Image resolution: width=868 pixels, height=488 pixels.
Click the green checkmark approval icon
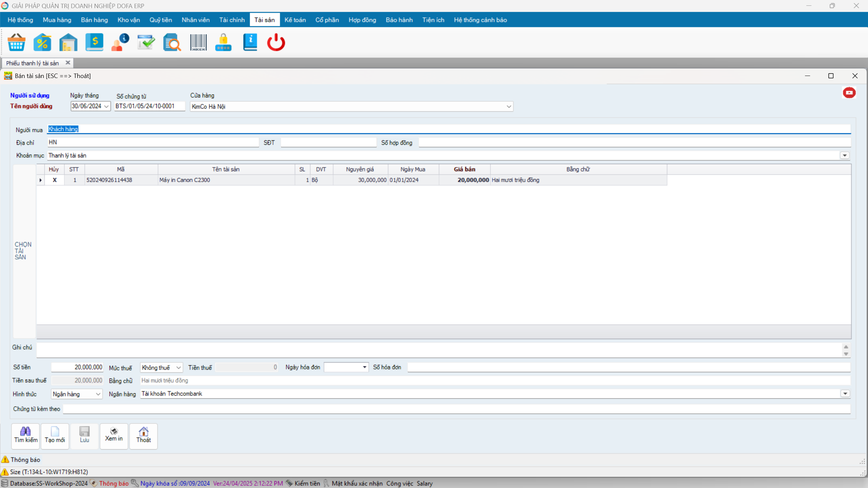click(x=146, y=42)
